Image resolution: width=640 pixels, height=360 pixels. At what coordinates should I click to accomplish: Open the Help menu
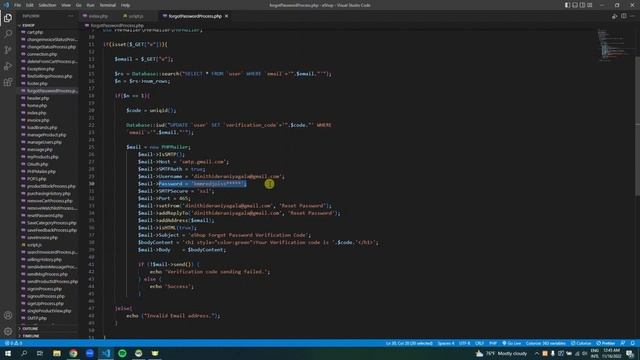click(125, 5)
